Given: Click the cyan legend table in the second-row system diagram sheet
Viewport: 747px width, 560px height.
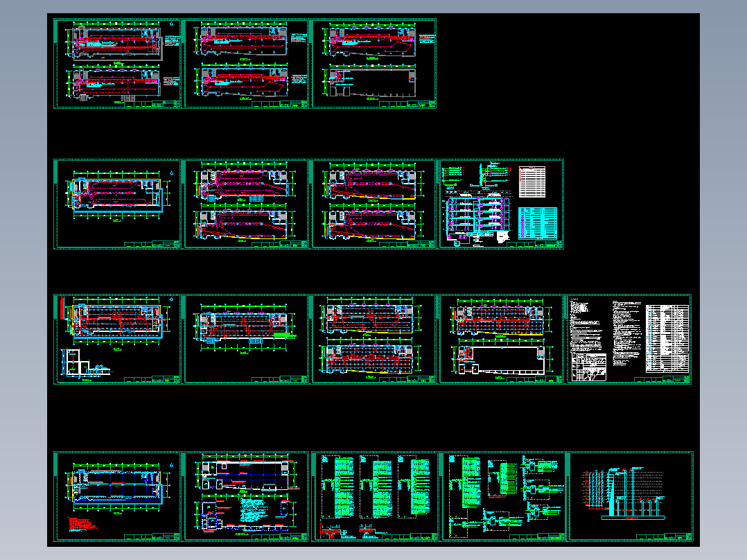Looking at the screenshot, I should [x=538, y=223].
